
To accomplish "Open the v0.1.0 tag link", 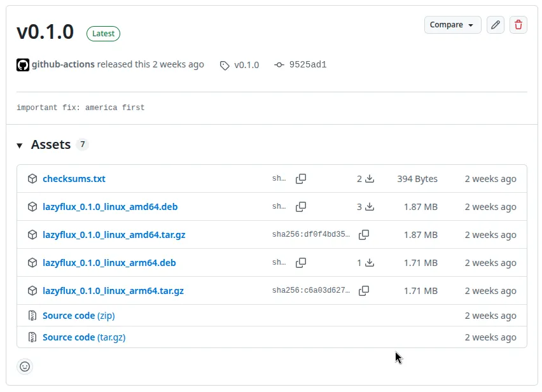I will pyautogui.click(x=246, y=65).
